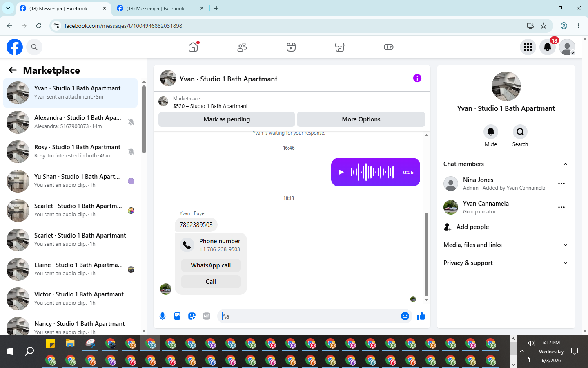The image size is (588, 368).
Task: View site information icon in address bar
Action: pyautogui.click(x=56, y=26)
